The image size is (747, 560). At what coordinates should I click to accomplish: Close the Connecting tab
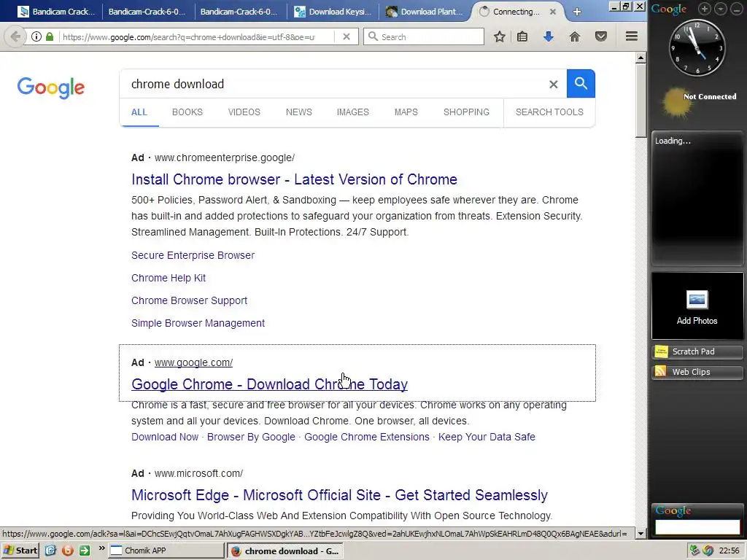pyautogui.click(x=553, y=12)
